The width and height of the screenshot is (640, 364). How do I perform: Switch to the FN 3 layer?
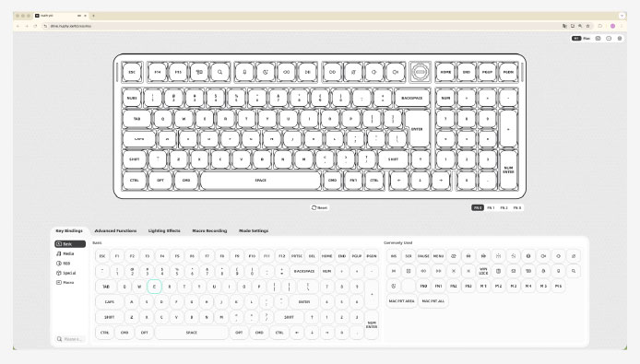point(517,207)
